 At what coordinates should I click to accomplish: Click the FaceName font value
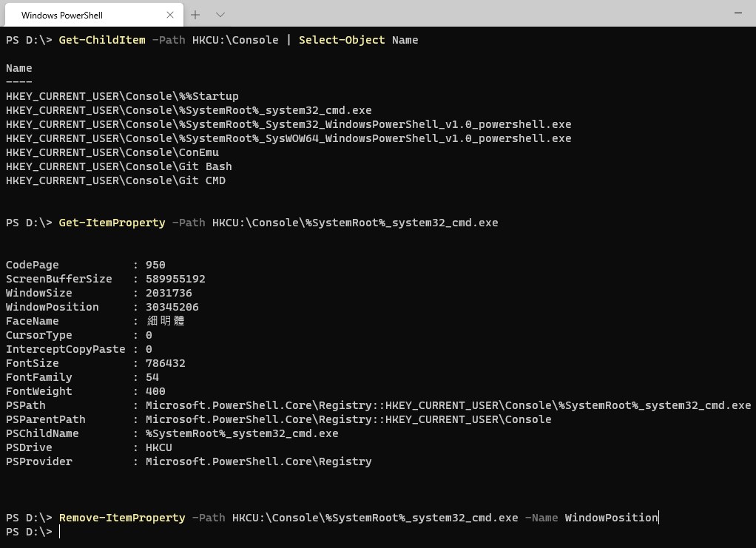click(165, 321)
